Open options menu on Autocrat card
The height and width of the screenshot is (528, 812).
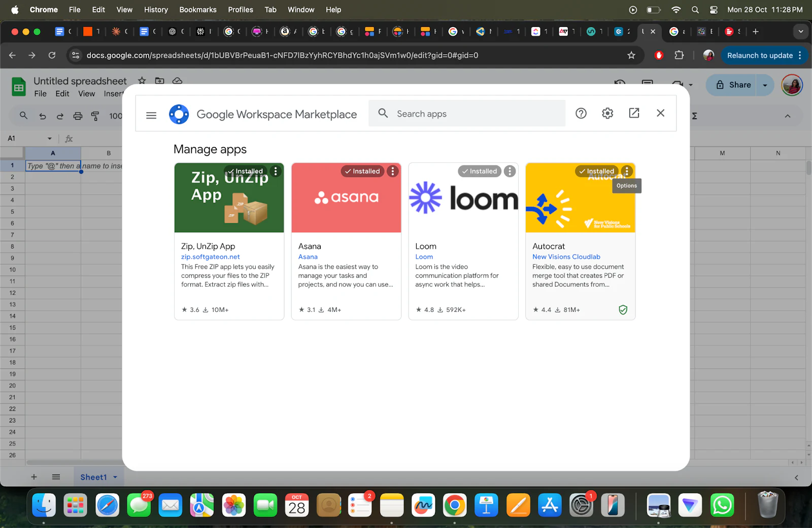(x=627, y=171)
